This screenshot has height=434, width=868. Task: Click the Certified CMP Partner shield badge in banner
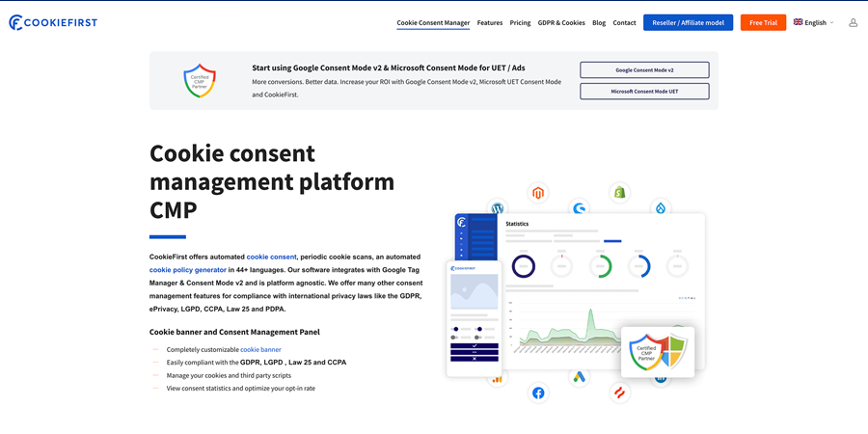(200, 81)
